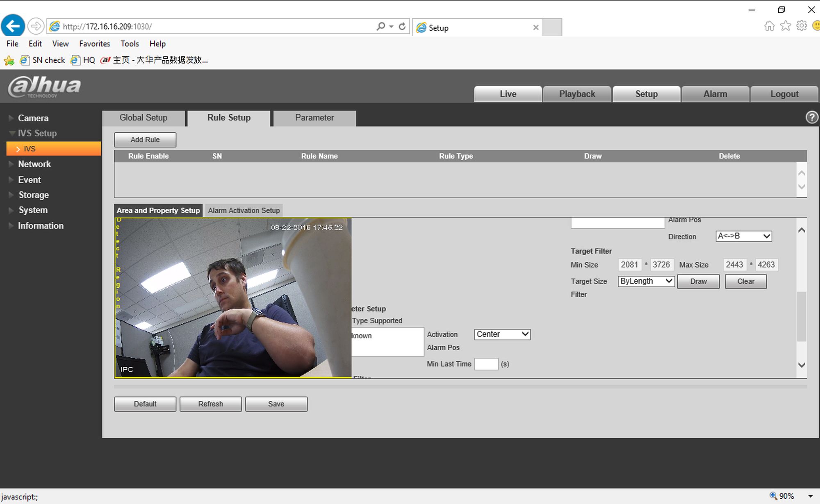
Task: Expand the Network sidebar section
Action: (34, 164)
